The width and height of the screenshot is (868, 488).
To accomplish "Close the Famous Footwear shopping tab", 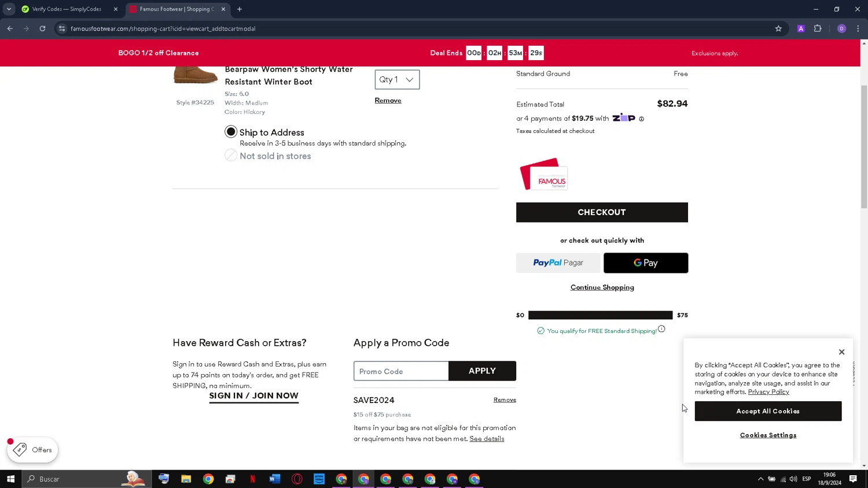I will click(223, 9).
